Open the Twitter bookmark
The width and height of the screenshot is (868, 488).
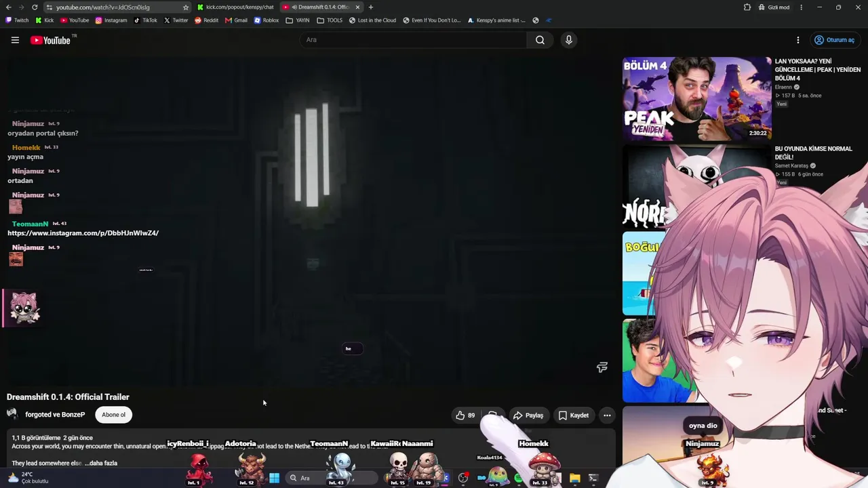click(x=176, y=20)
